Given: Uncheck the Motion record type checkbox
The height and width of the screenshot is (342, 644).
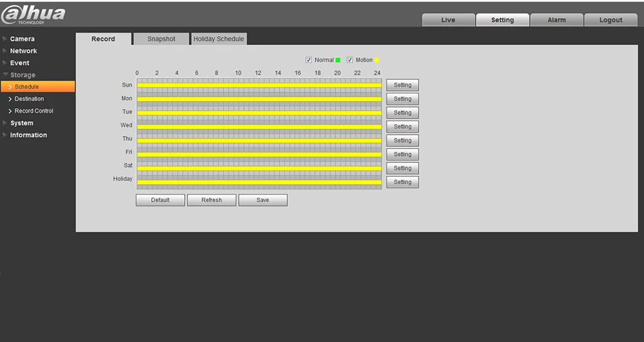Looking at the screenshot, I should pyautogui.click(x=350, y=60).
